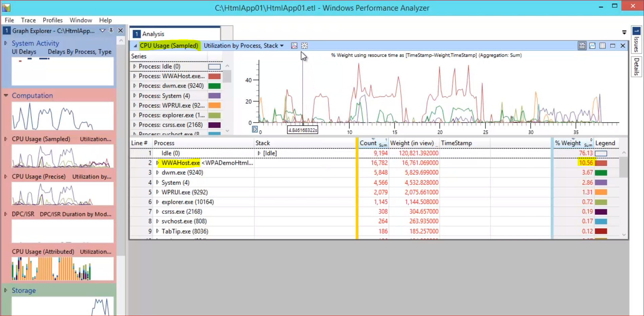
Task: Open the CPU Usage (Attributed) thumbnail graph
Action: pyautogui.click(x=63, y=269)
